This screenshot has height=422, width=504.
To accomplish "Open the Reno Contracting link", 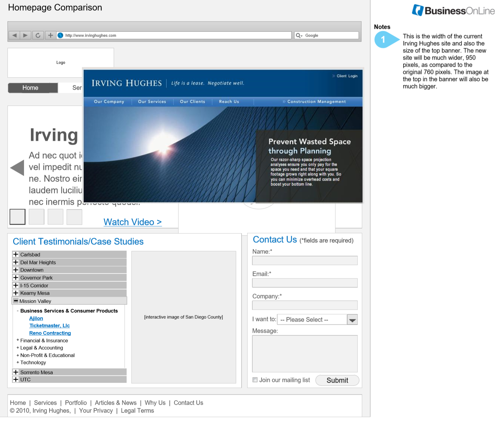I will click(50, 333).
